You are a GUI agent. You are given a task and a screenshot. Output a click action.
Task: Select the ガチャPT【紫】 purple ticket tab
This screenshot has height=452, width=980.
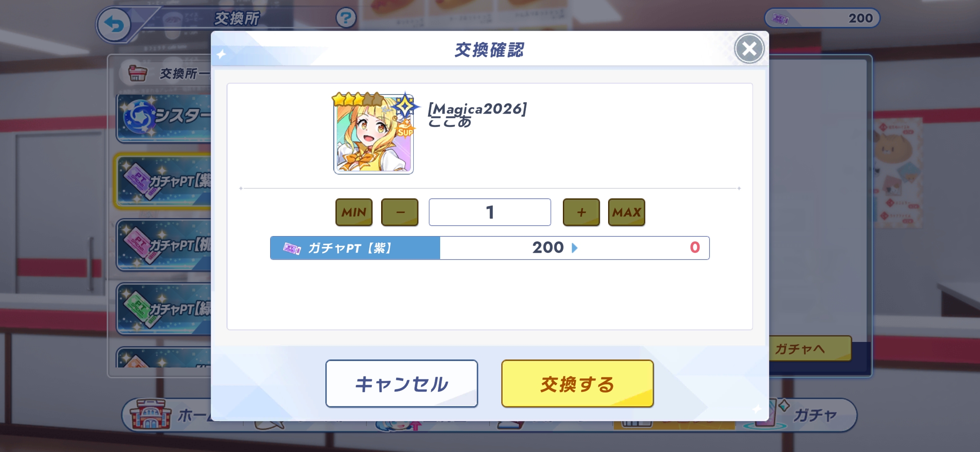pyautogui.click(x=163, y=181)
